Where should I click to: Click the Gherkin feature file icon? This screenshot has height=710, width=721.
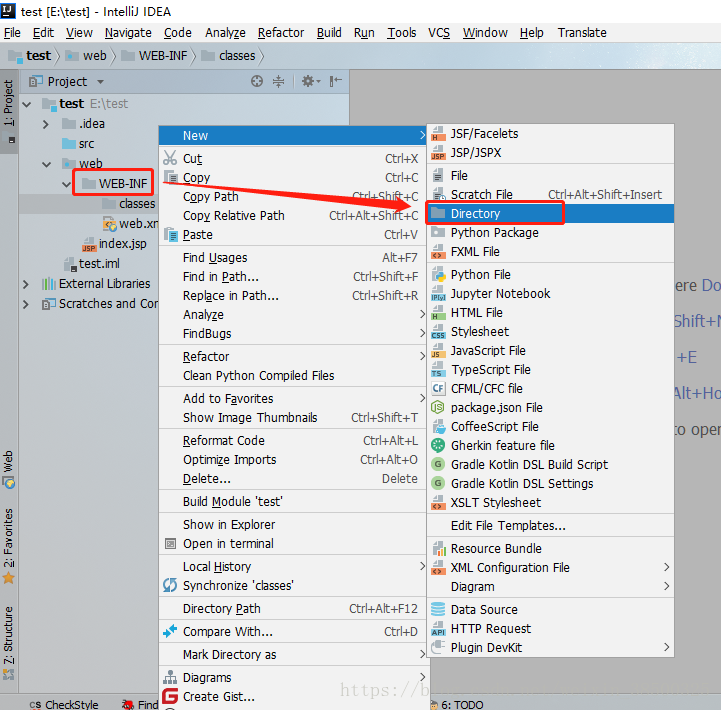[438, 445]
